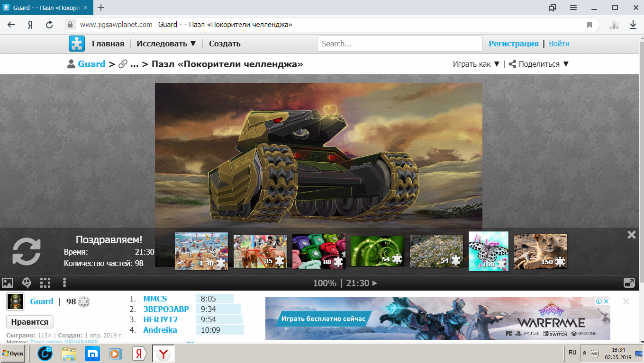Open ЗВЕРОЗАВР player profile link
The width and height of the screenshot is (644, 363).
166,309
